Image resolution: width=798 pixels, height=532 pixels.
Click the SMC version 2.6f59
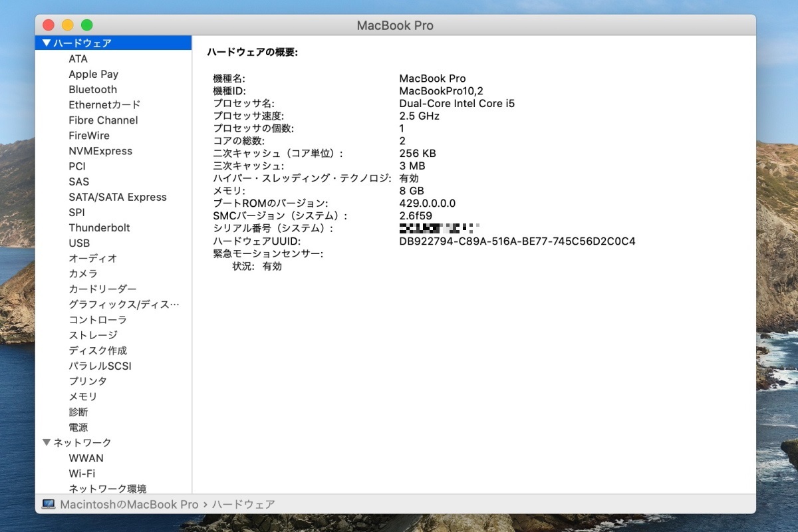[x=416, y=216]
